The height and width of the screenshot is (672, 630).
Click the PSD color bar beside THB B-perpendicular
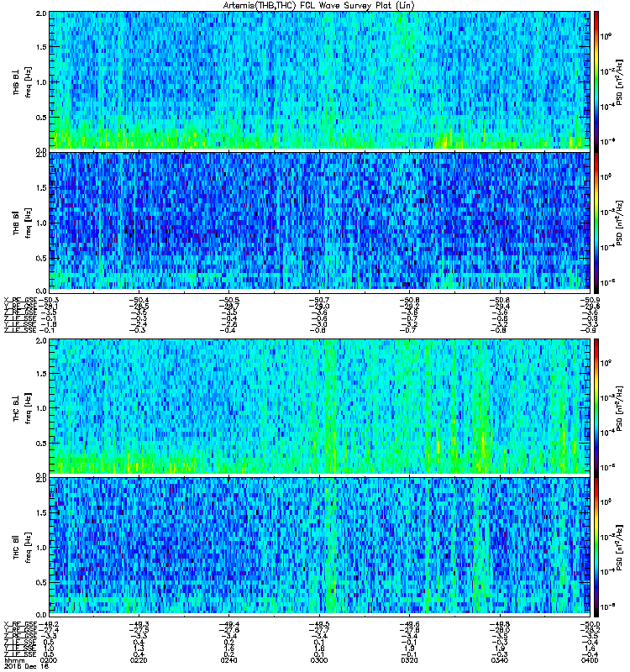(596, 80)
